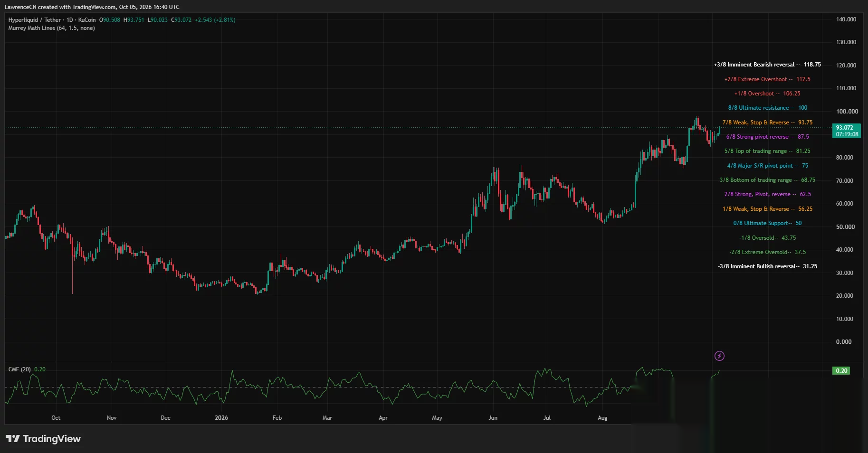Click the 100.000 price axis label
This screenshot has height=453, width=868.
pos(847,112)
